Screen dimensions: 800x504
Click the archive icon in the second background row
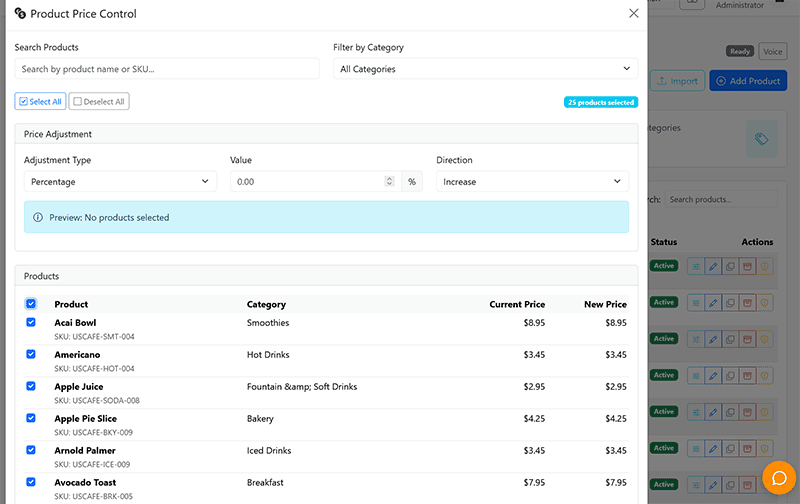pyautogui.click(x=747, y=303)
